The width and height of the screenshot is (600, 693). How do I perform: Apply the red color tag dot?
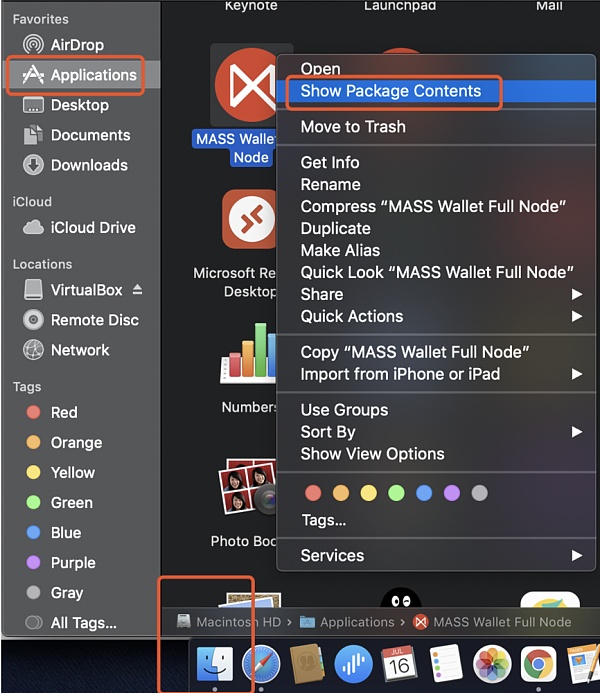pyautogui.click(x=313, y=493)
